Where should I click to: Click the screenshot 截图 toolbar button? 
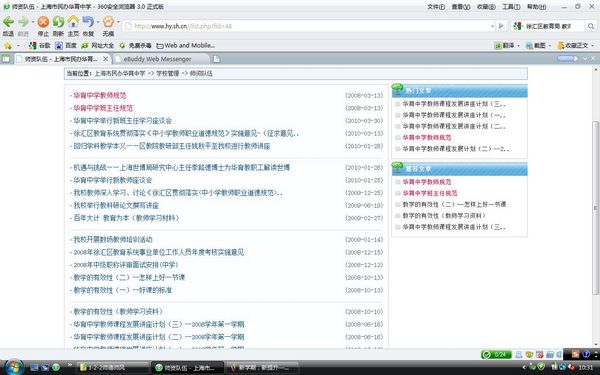pos(536,46)
